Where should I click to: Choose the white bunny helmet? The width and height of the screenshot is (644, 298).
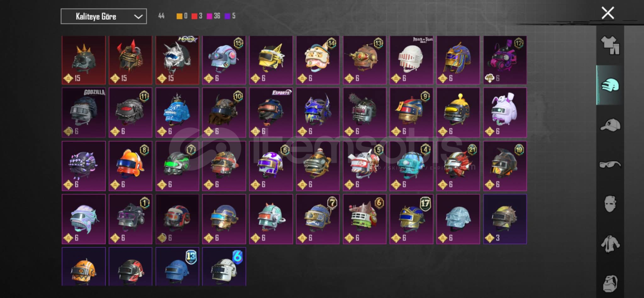(505, 113)
